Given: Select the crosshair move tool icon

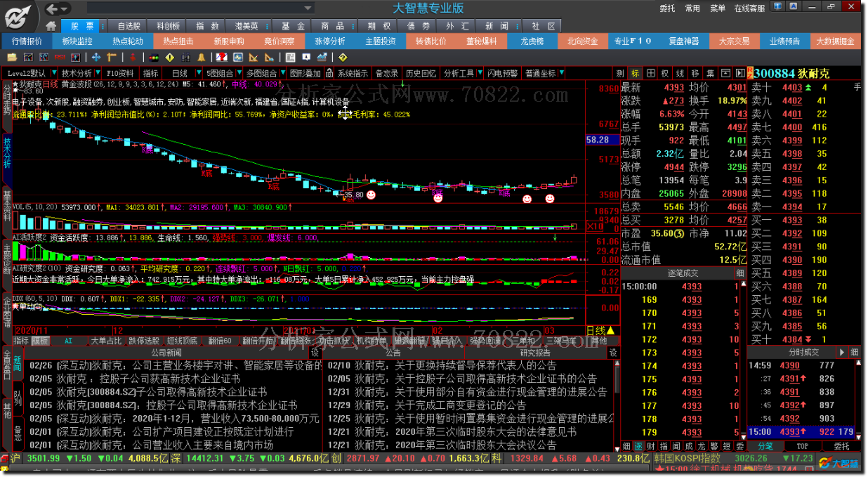Looking at the screenshot, I should pos(96,57).
